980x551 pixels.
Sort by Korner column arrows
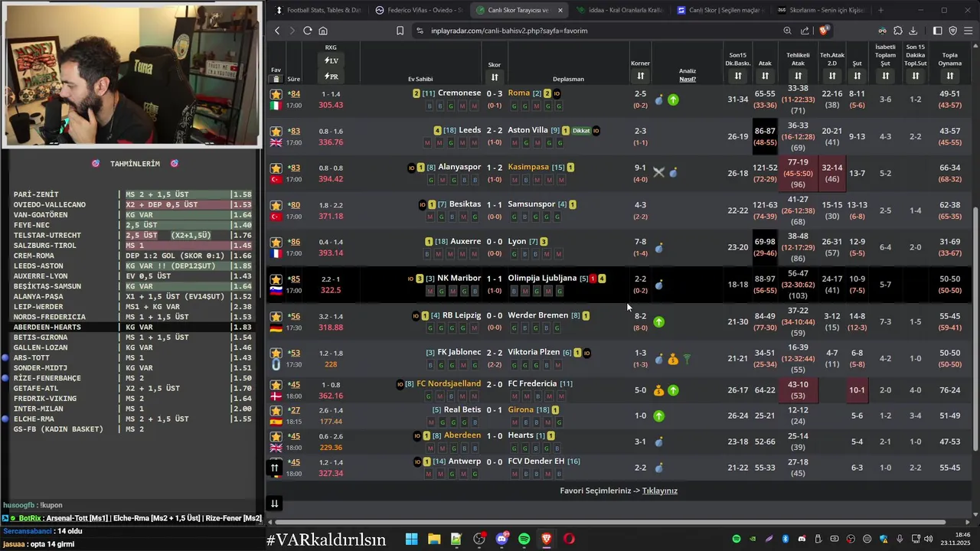(640, 76)
